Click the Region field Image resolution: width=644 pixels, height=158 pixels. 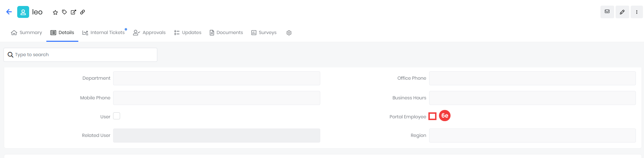tap(532, 136)
